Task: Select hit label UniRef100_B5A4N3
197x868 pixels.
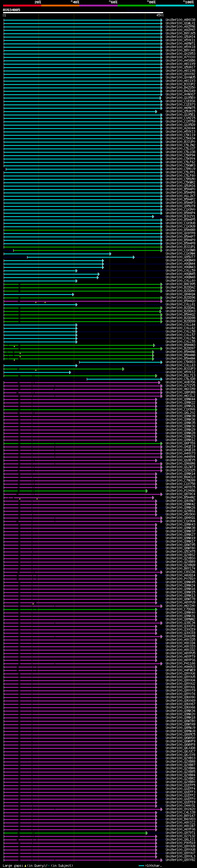Action: point(180,345)
